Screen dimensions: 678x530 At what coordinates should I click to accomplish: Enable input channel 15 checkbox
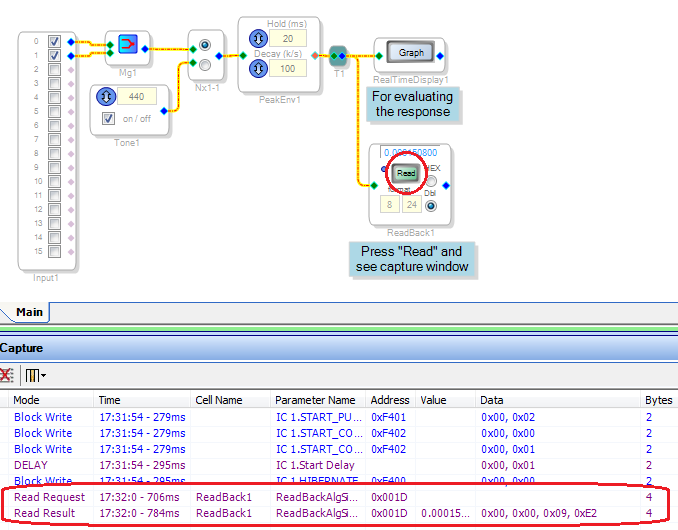point(54,251)
